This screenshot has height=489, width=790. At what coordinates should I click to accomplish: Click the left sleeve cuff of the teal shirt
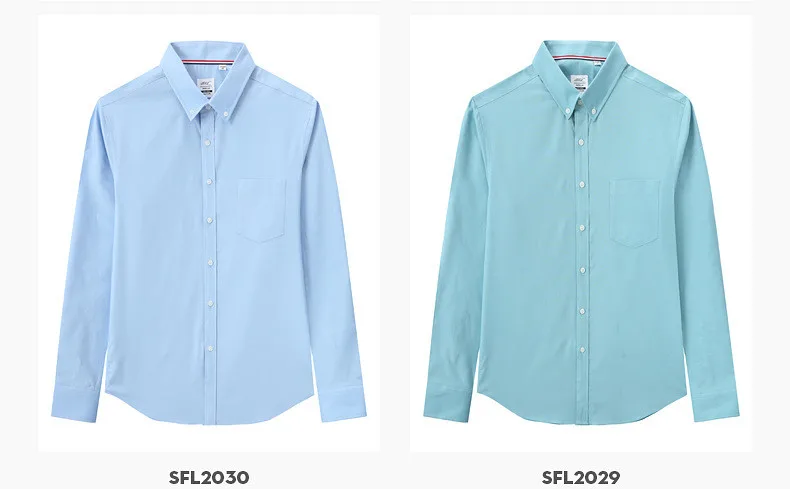(x=448, y=403)
